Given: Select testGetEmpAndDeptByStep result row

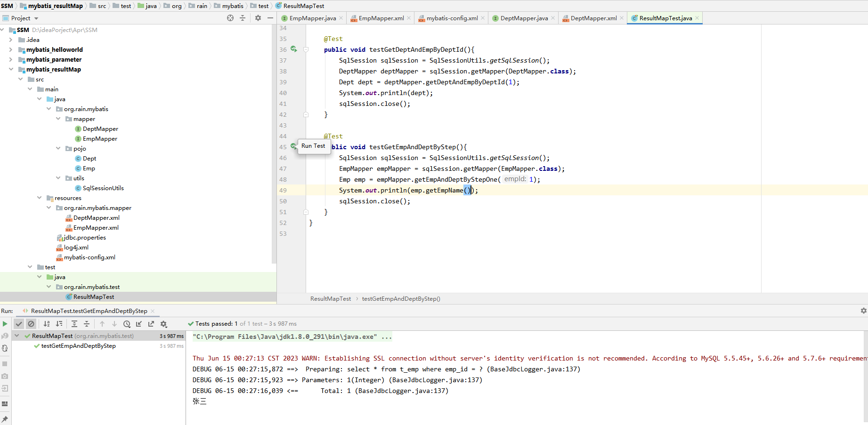Looking at the screenshot, I should [98, 346].
